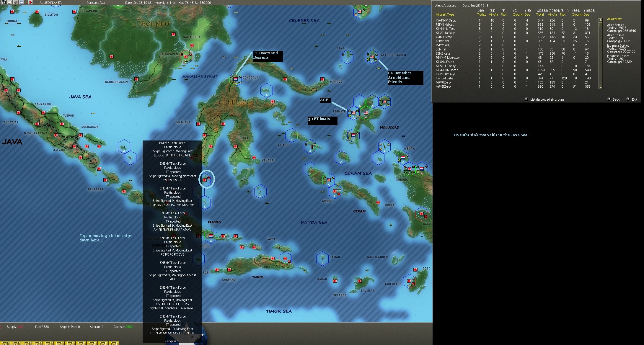This screenshot has height=345, width=644.
Task: Click the Ternate US flag base hex
Action: (353, 113)
